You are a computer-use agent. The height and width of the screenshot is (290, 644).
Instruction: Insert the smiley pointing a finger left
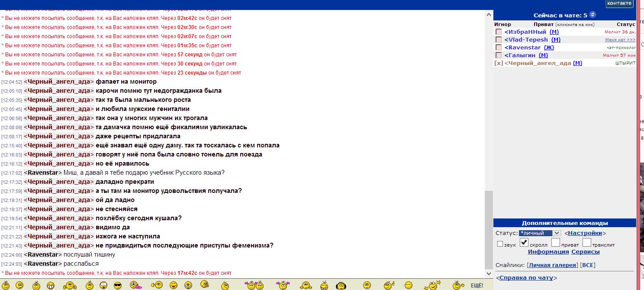pos(157,285)
